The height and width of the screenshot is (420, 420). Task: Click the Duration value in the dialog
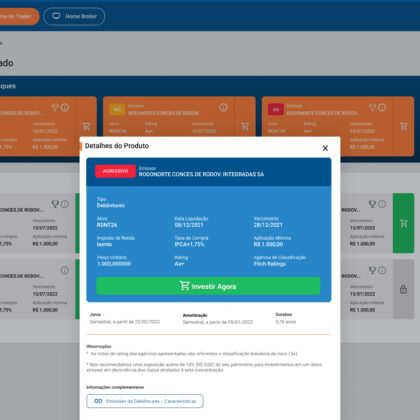[286, 322]
